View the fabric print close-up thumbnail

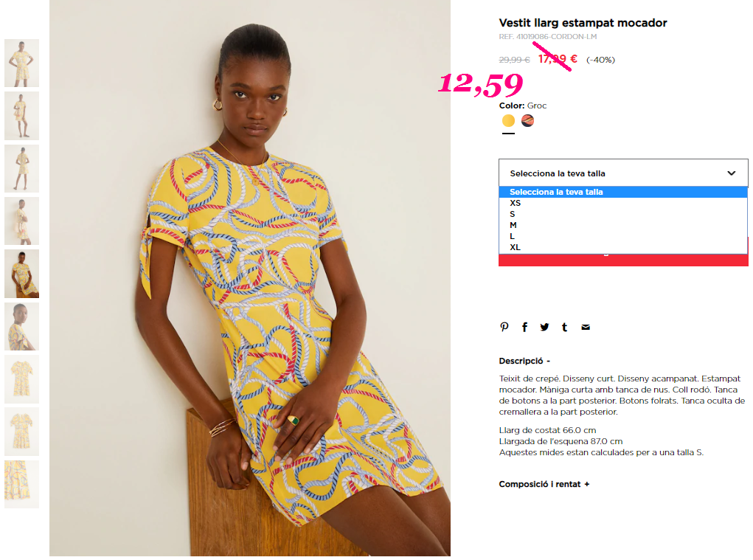21,484
